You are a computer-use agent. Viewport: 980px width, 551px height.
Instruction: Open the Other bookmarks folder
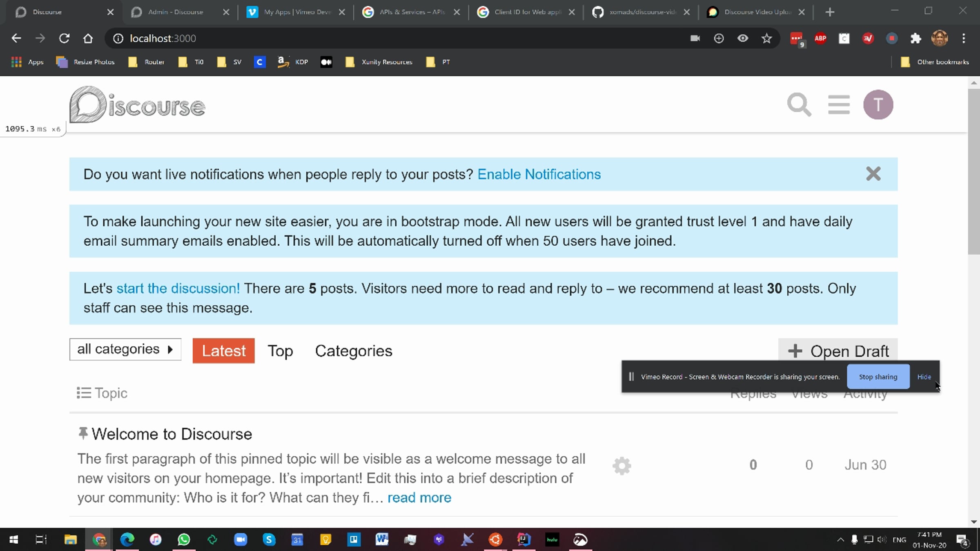point(934,62)
